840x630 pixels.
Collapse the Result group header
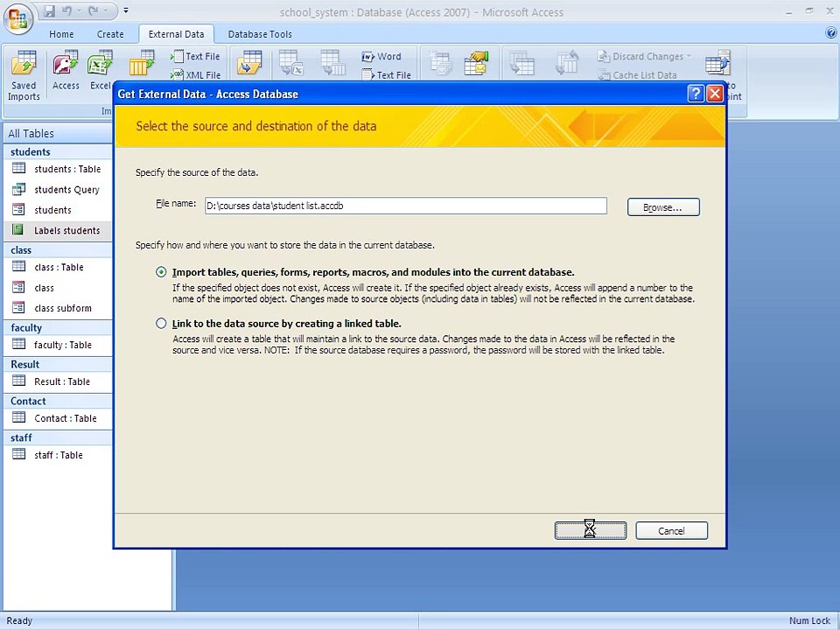pyautogui.click(x=58, y=364)
